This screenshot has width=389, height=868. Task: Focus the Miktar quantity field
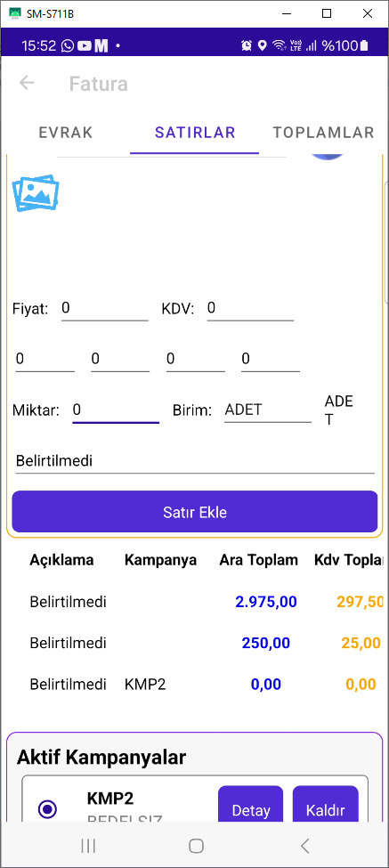tap(116, 410)
